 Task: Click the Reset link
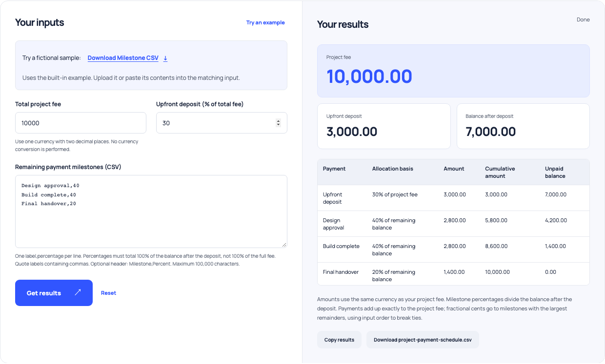(108, 293)
